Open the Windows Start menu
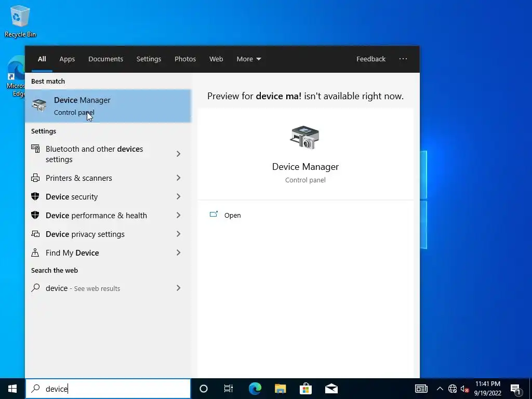This screenshot has width=532, height=399. tap(12, 389)
